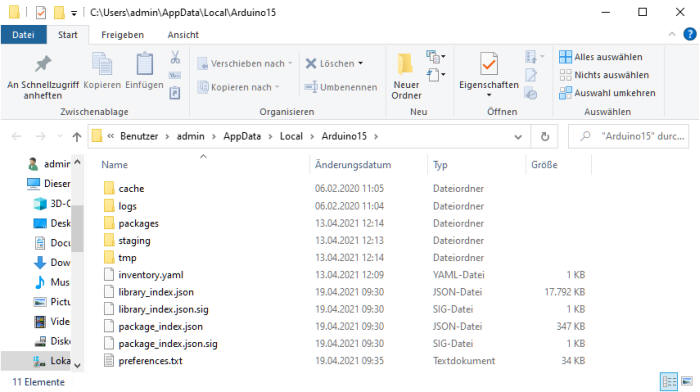Select package_index.json.sig file
Image resolution: width=700 pixels, height=392 pixels.
(x=168, y=344)
